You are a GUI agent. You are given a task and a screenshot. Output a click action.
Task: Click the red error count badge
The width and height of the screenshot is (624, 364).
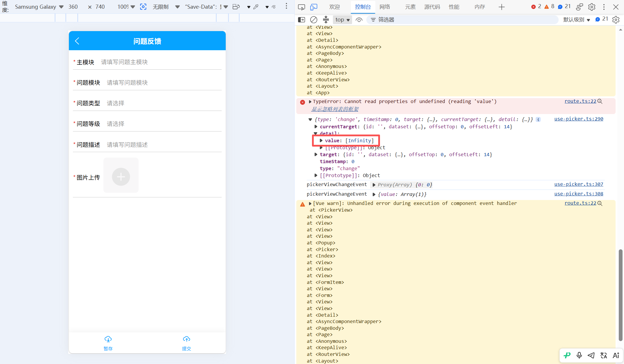coord(536,7)
